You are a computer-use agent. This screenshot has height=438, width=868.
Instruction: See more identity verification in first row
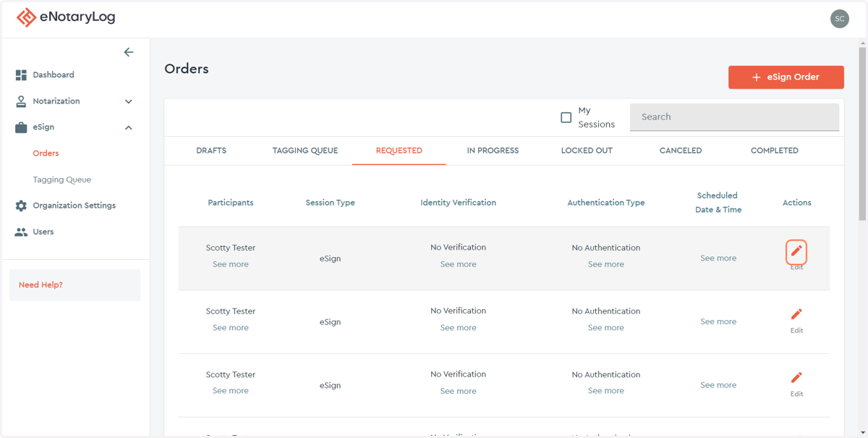[459, 264]
